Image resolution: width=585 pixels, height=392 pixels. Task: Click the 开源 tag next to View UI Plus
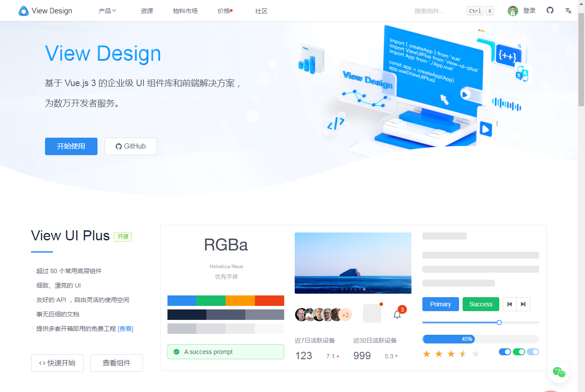tap(123, 236)
